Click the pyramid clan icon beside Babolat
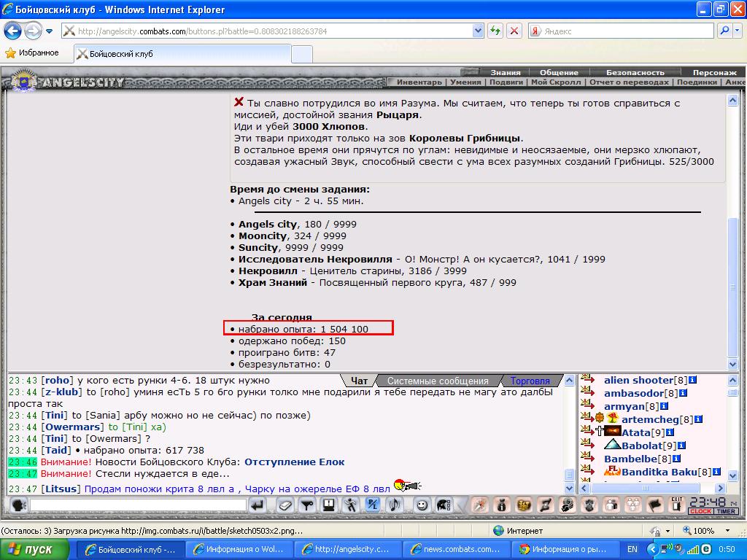The width and height of the screenshot is (747, 560). point(612,444)
